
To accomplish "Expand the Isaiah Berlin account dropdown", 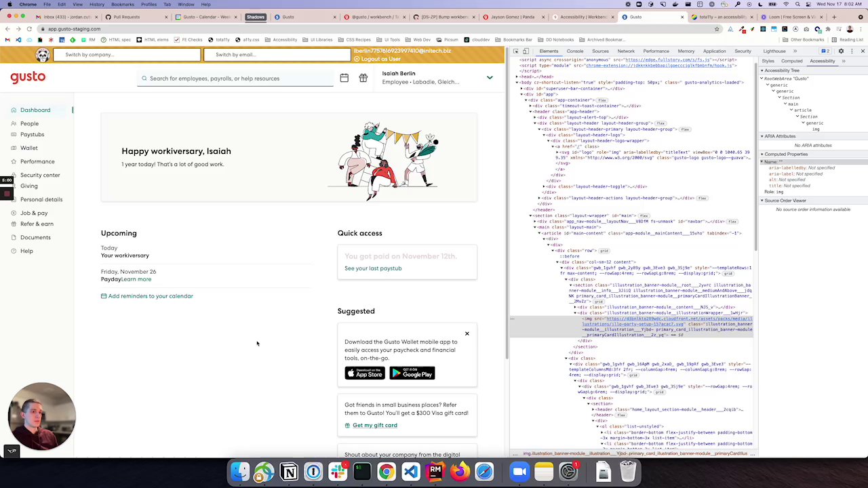I will click(x=490, y=78).
